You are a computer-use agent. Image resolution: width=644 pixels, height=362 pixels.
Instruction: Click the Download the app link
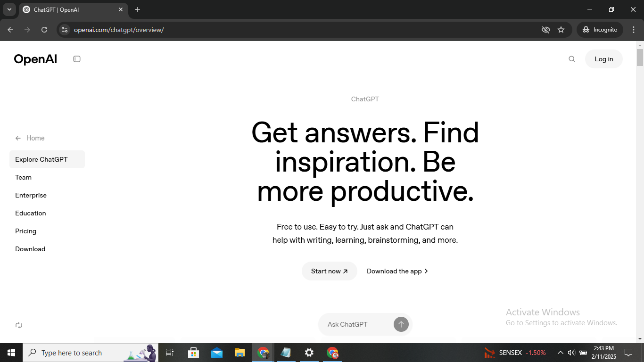(397, 271)
